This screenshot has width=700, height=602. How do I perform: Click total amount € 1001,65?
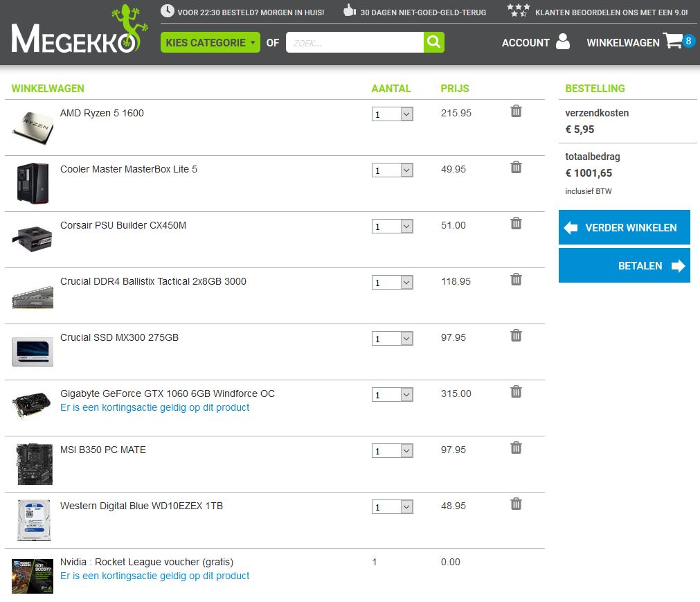(x=589, y=173)
